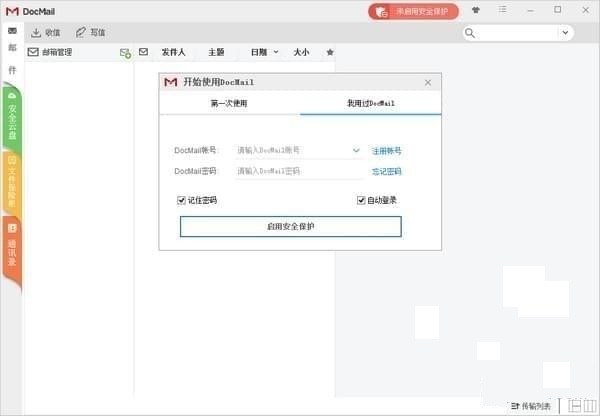This screenshot has height=416, width=600.
Task: Click the magnifier icon in search box
Action: click(470, 33)
